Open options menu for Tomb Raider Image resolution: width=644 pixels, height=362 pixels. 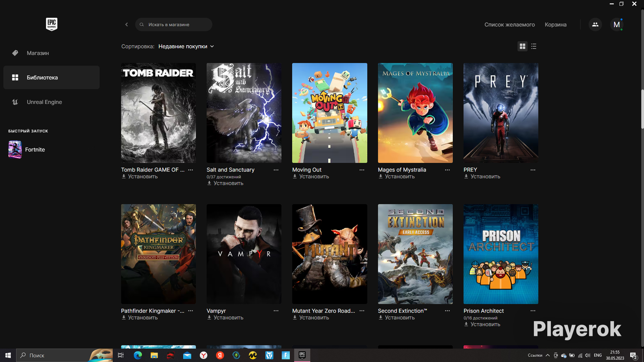[191, 170]
